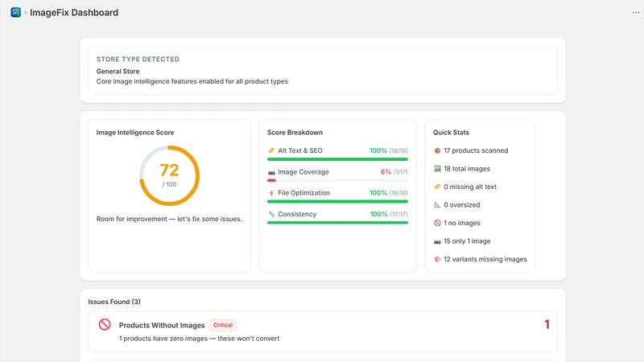
Task: Click the File Optimization label
Action: (x=304, y=193)
